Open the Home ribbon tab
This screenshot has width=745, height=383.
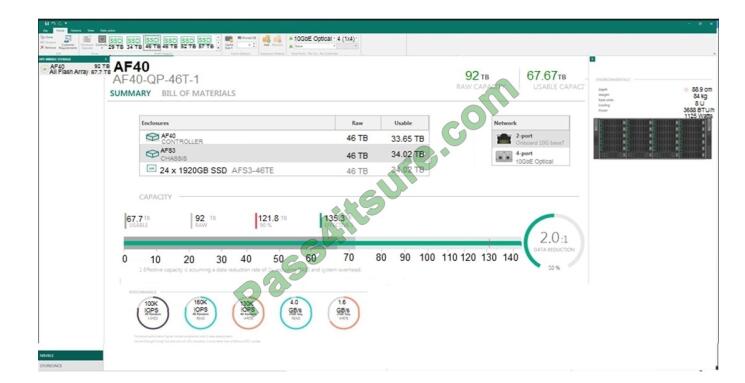tap(60, 30)
